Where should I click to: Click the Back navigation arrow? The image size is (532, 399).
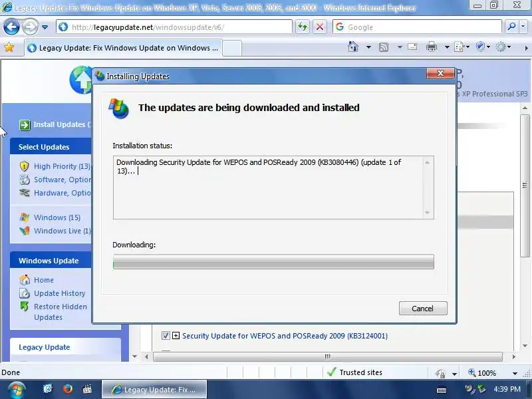[x=11, y=27]
